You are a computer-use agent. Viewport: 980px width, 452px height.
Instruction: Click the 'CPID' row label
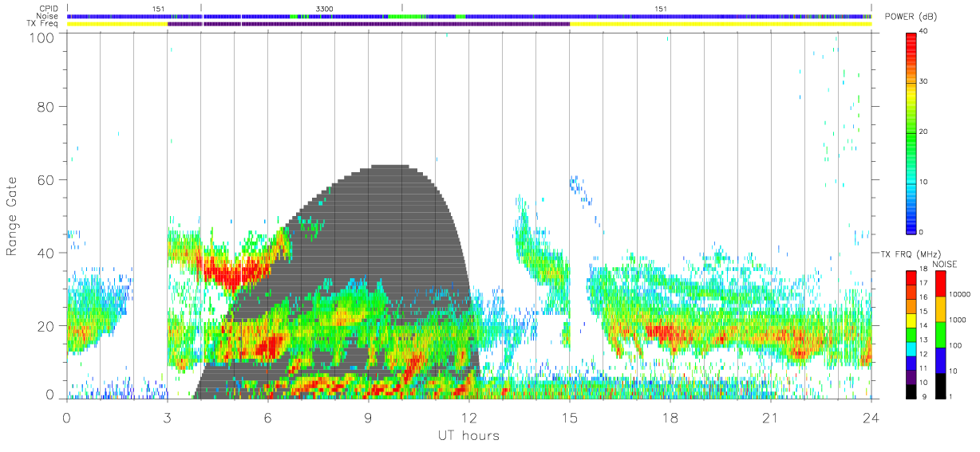pyautogui.click(x=49, y=9)
